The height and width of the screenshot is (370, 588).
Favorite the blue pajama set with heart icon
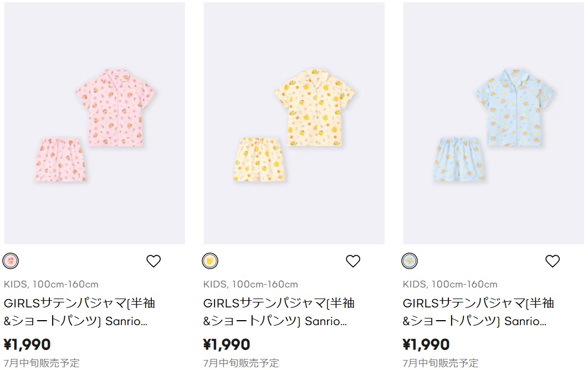(553, 261)
